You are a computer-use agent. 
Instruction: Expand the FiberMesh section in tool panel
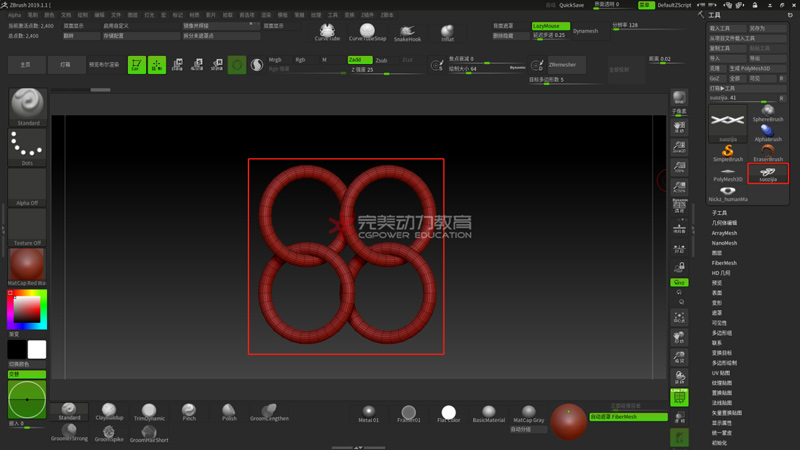pyautogui.click(x=724, y=263)
